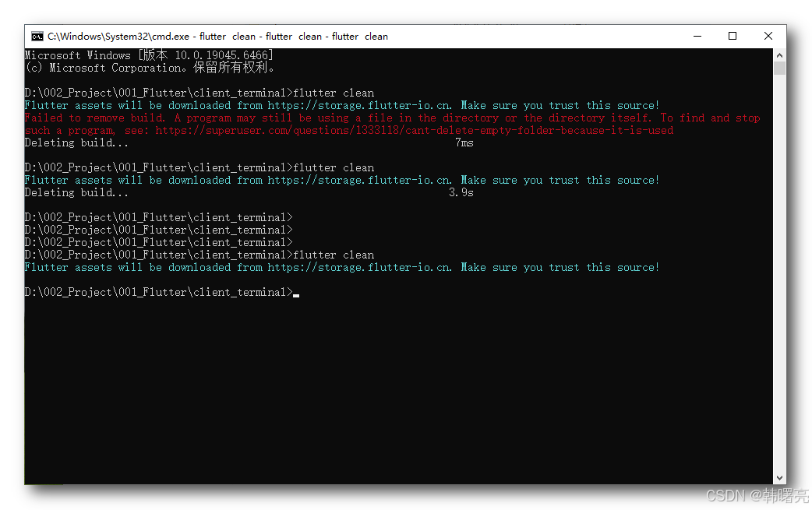Viewport: 812px width, 510px height.
Task: Click the first 'flutter clean' command line
Action: click(199, 93)
